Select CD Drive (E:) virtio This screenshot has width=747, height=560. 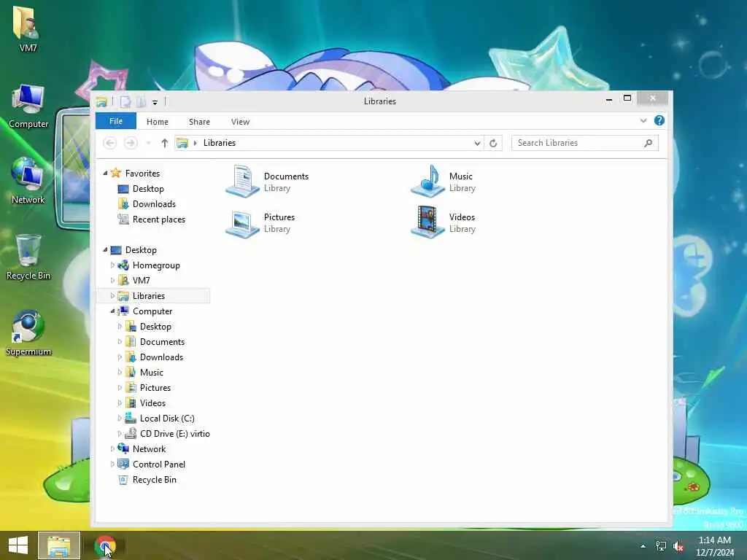coord(174,433)
